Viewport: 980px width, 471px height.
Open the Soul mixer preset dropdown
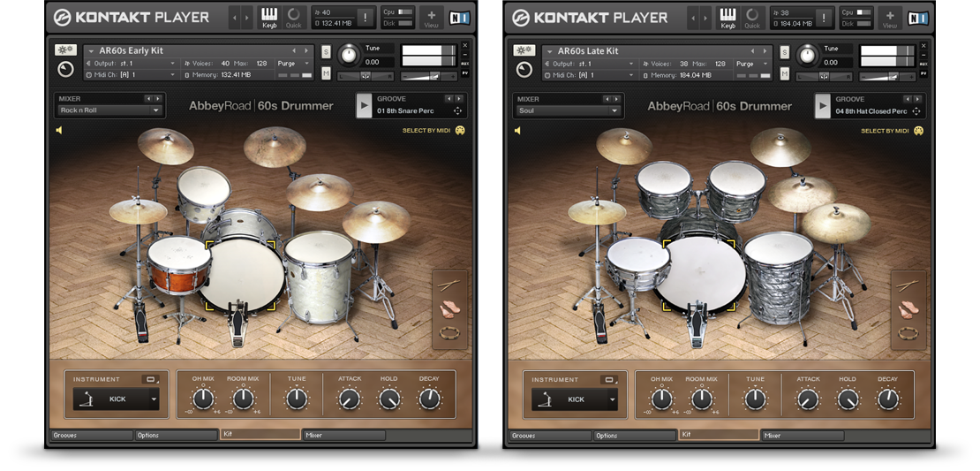(x=569, y=110)
